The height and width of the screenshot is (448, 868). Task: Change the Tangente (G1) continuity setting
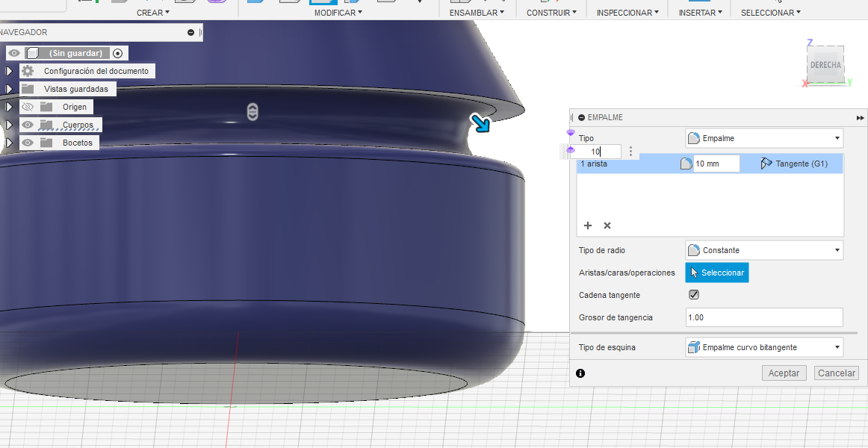click(794, 164)
